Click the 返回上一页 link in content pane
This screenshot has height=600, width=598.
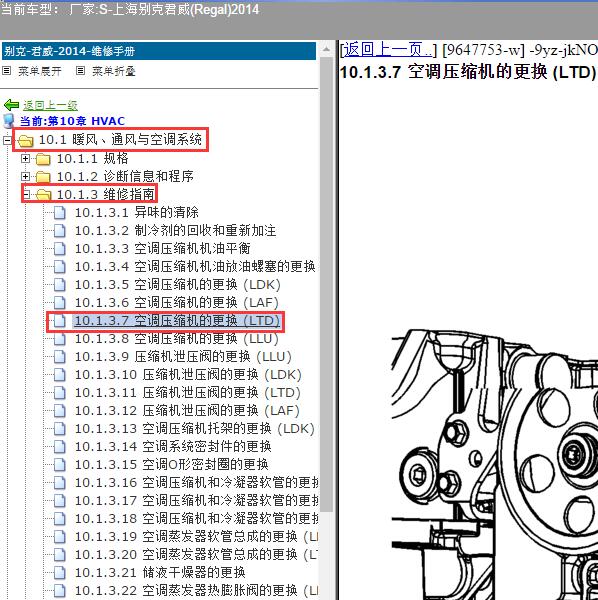[388, 50]
